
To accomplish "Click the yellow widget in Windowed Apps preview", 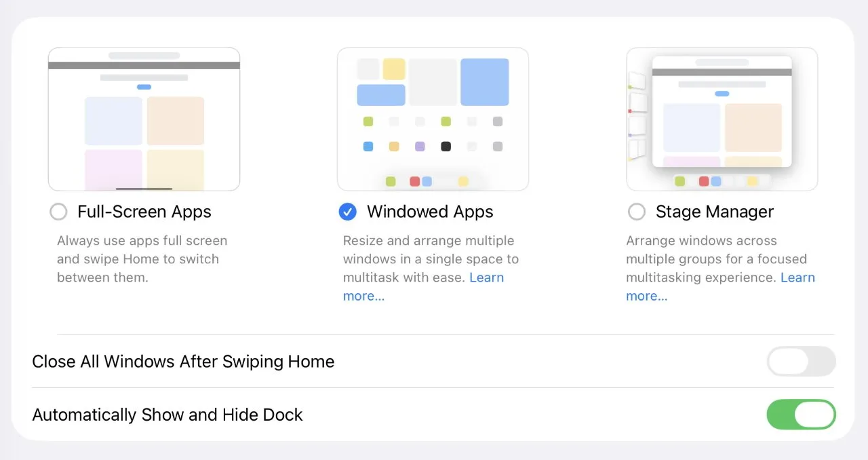I will (394, 69).
